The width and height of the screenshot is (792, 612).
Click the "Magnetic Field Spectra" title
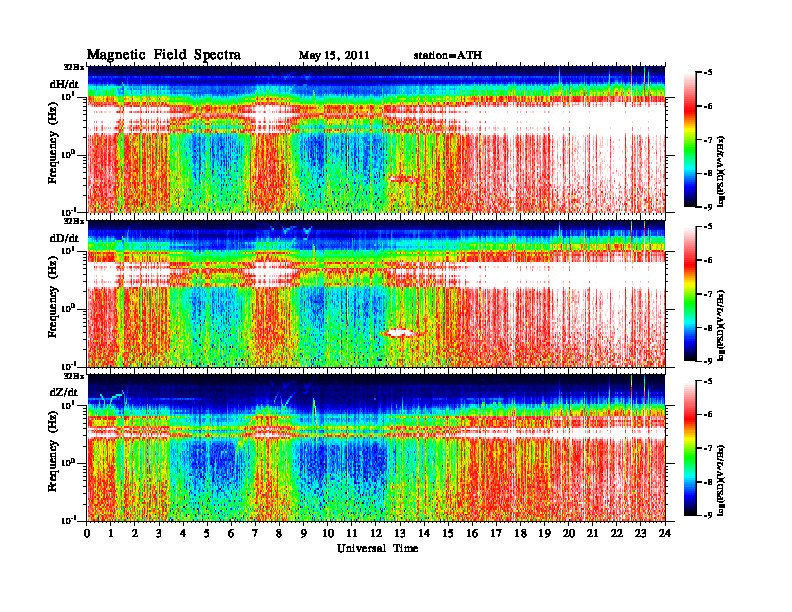coord(164,55)
